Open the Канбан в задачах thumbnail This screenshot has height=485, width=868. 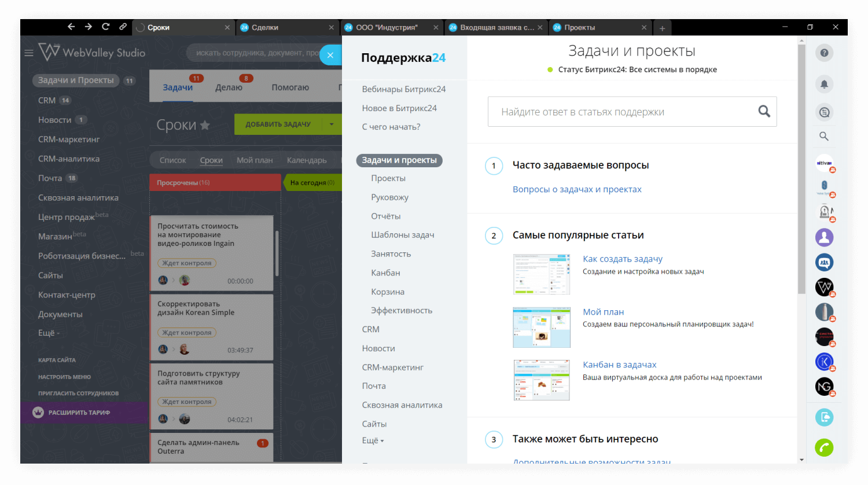[x=542, y=380]
